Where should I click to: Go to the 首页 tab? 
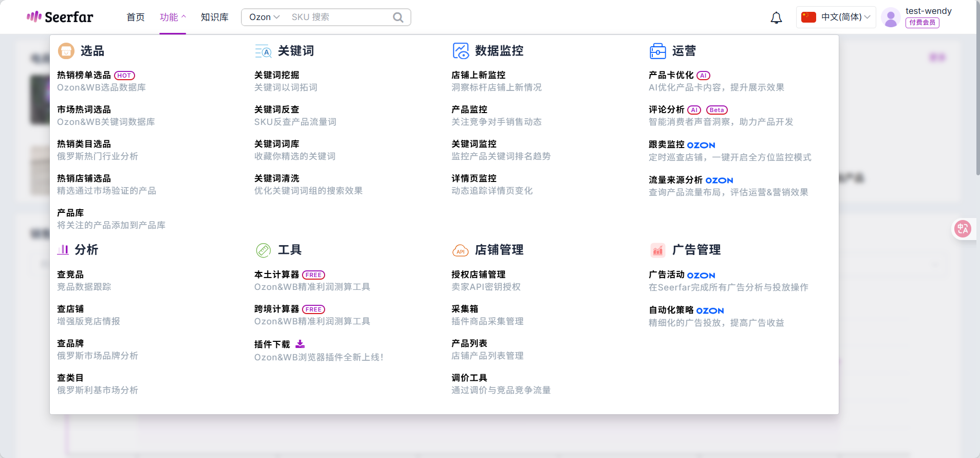tap(136, 17)
